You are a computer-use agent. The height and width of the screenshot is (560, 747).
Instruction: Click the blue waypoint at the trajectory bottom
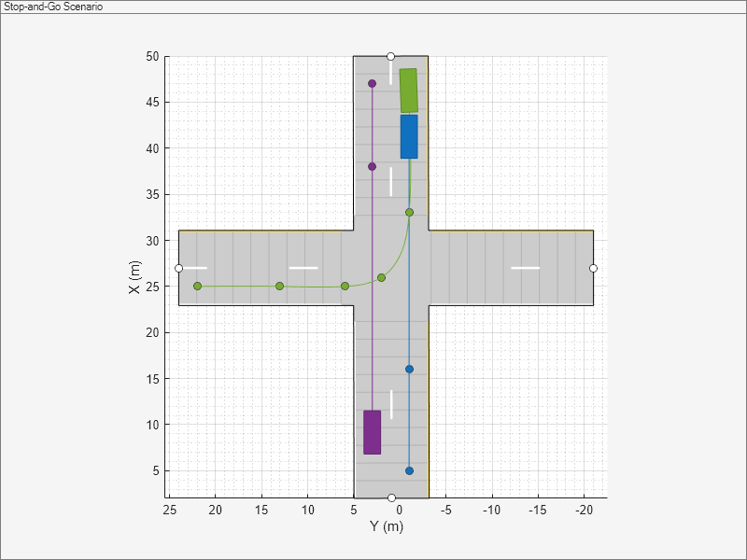click(408, 469)
